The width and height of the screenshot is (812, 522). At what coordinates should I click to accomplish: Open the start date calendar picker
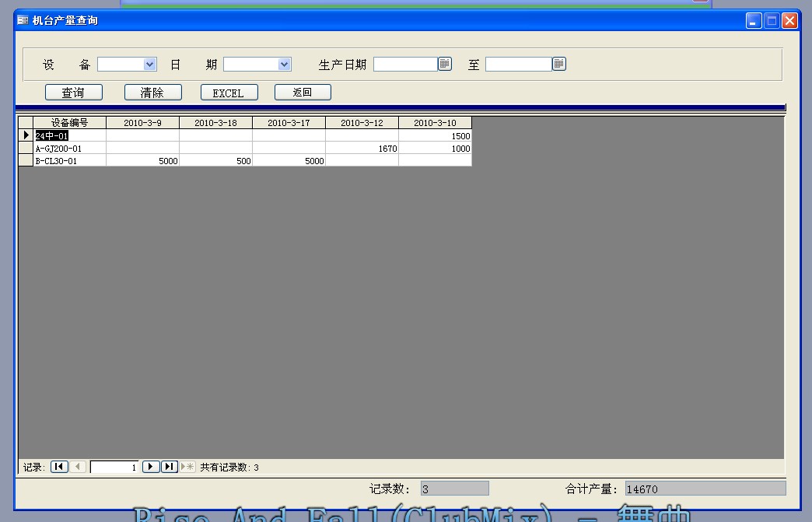tap(445, 64)
